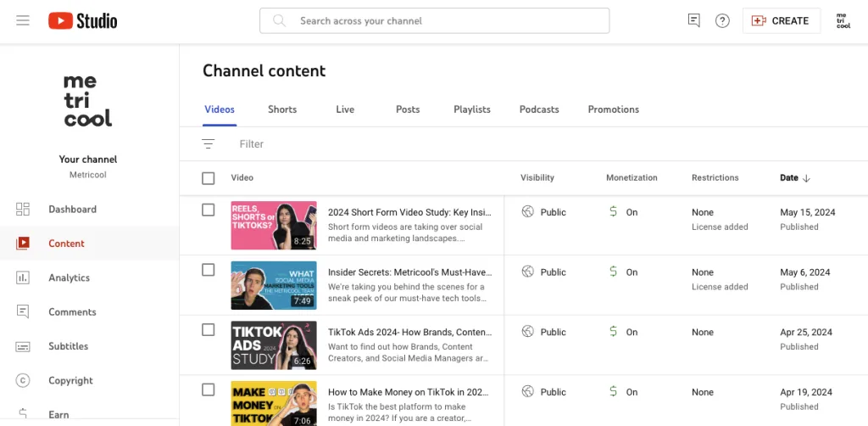Open the help question mark icon
This screenshot has height=426, width=868.
(x=722, y=21)
